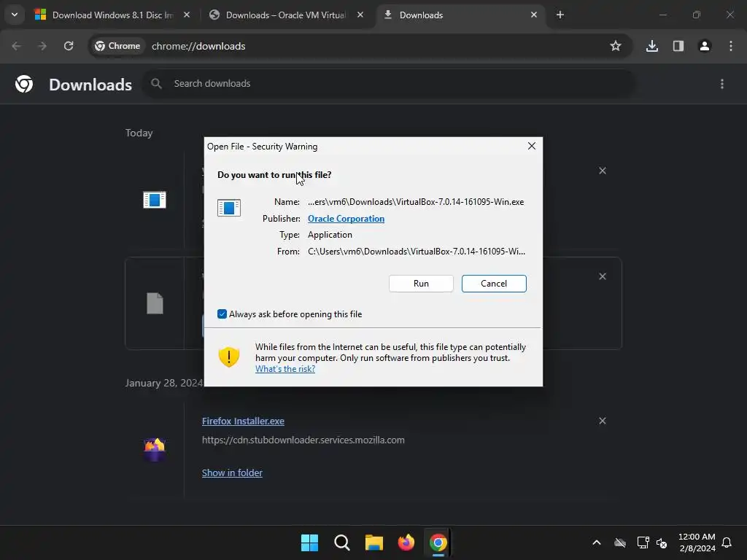Click Run in the security warning dialog
Screen dimensions: 747x560
point(421,284)
